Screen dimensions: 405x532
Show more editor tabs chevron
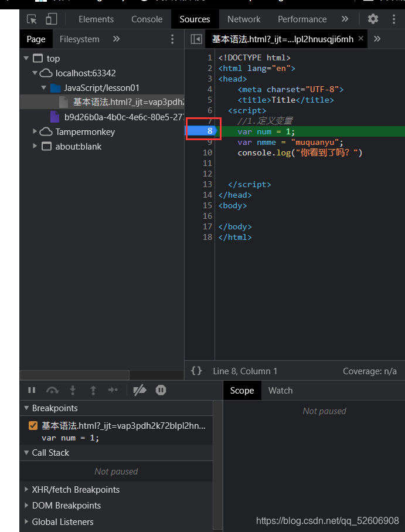pos(377,39)
